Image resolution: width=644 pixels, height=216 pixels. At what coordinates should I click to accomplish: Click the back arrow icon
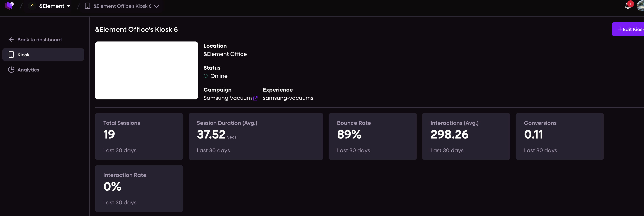[x=11, y=39]
